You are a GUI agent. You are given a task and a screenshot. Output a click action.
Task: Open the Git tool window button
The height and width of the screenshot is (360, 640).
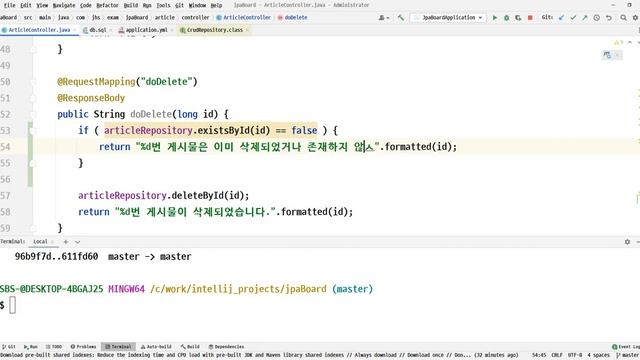coord(9,347)
